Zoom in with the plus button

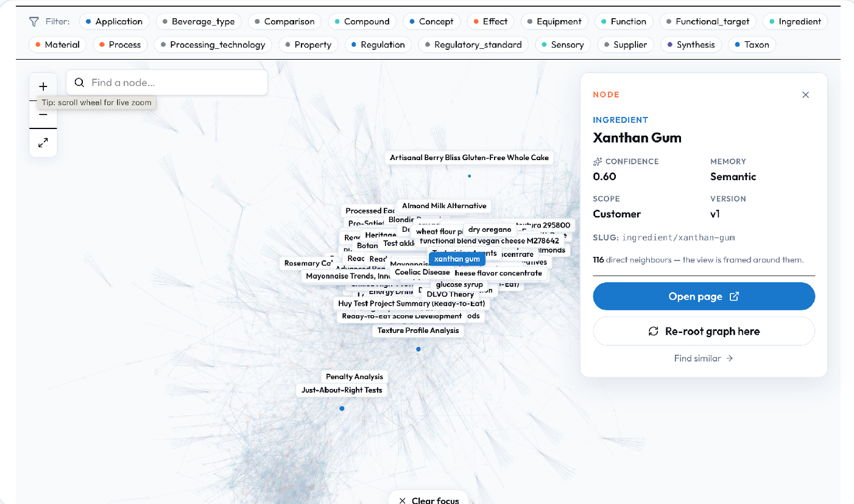pyautogui.click(x=43, y=86)
